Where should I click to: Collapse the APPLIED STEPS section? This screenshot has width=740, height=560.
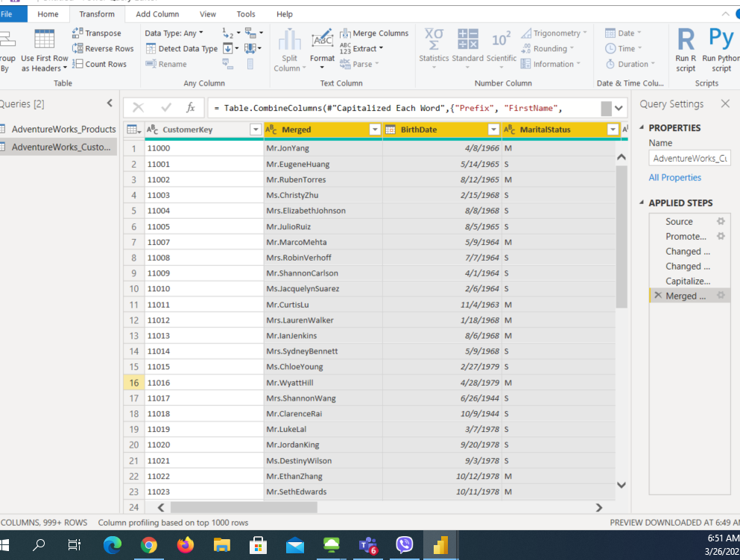[x=642, y=203]
